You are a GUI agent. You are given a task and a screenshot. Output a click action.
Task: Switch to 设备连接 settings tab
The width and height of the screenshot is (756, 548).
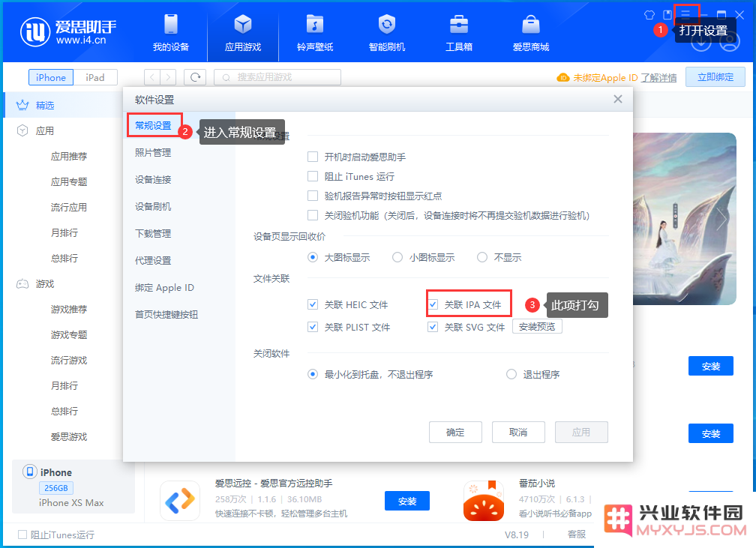click(x=153, y=179)
